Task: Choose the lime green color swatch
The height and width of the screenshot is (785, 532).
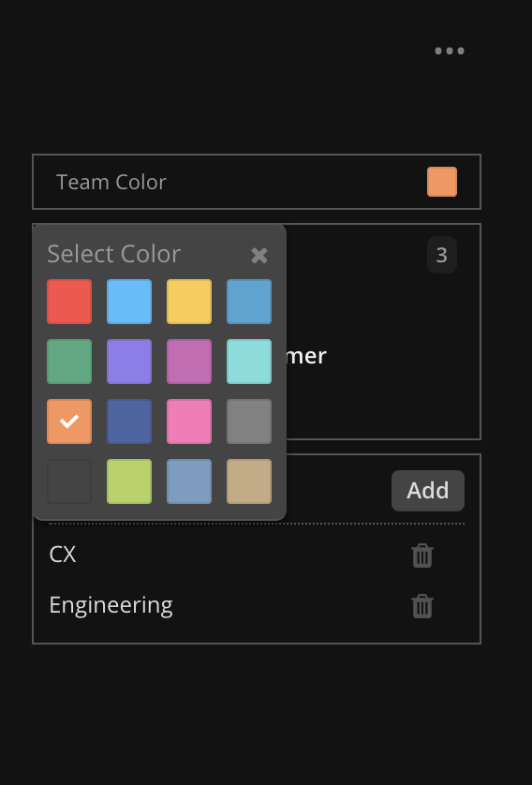Action: (129, 481)
